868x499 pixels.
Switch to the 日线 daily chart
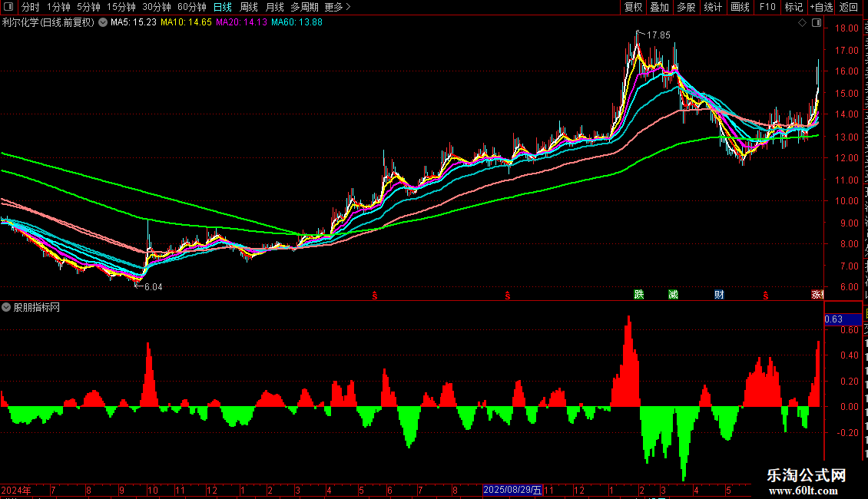tap(223, 7)
